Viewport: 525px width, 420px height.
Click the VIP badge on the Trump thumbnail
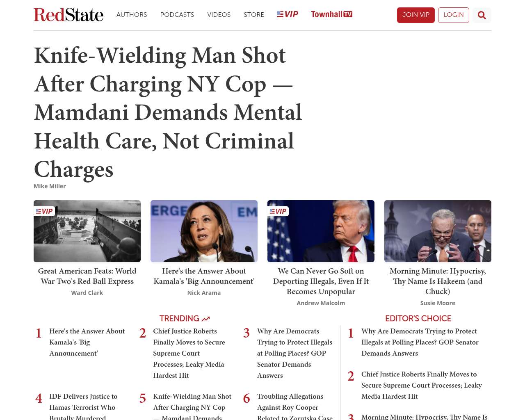278,211
